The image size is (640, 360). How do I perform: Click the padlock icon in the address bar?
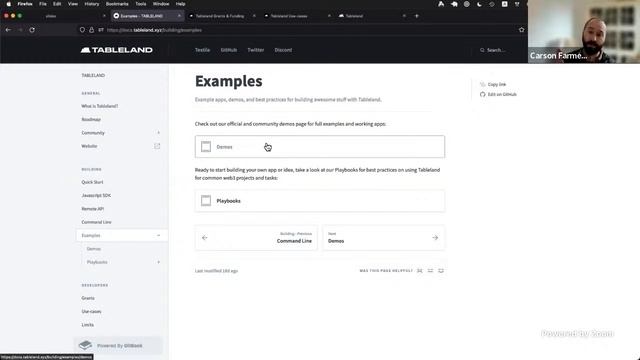[91, 30]
